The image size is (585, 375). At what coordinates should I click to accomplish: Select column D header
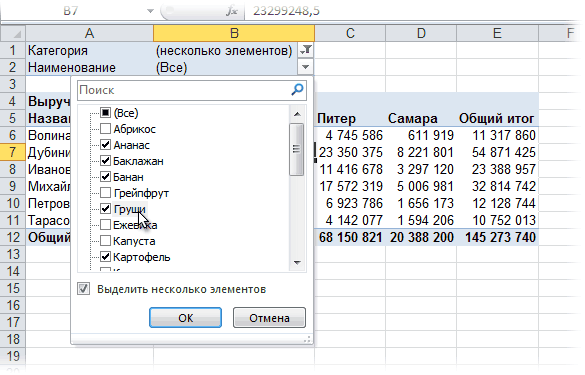[421, 34]
